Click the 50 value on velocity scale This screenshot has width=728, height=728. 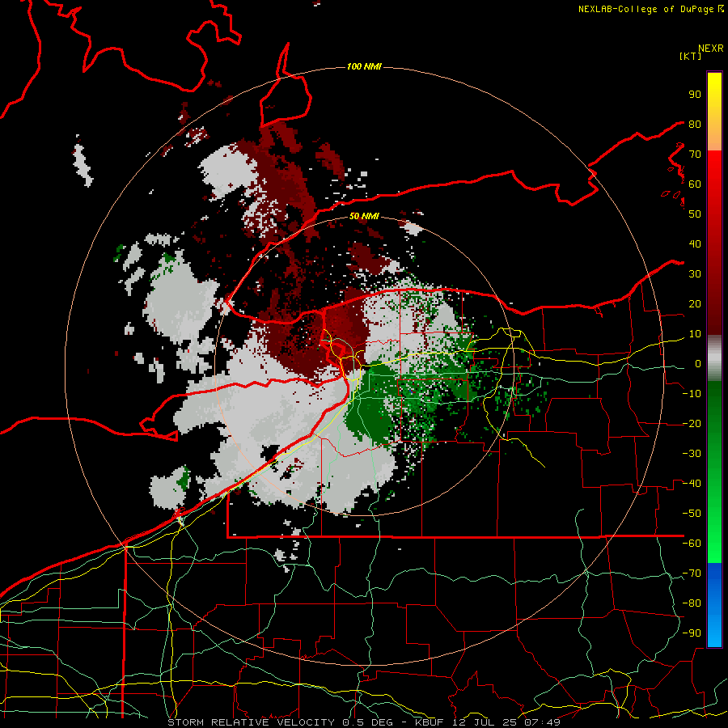(x=695, y=214)
